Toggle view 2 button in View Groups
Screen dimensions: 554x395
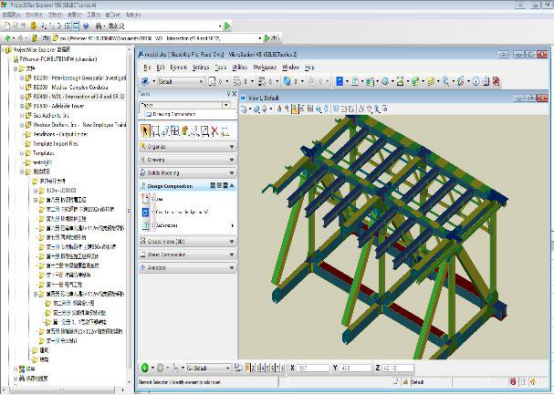pyautogui.click(x=253, y=368)
